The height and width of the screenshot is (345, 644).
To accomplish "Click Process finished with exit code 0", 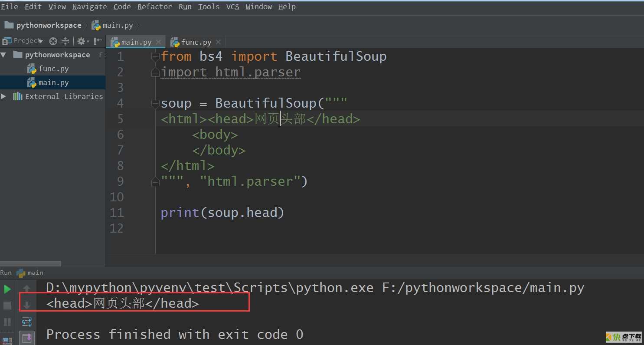I will [175, 335].
